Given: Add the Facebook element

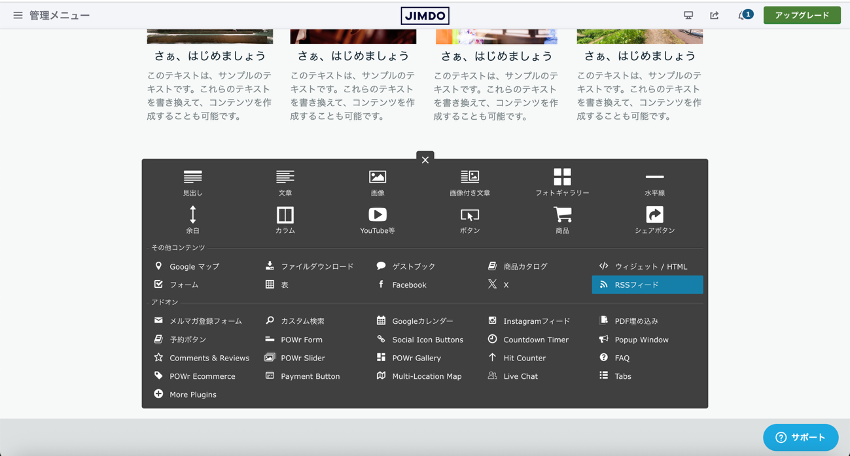Looking at the screenshot, I should tap(402, 285).
